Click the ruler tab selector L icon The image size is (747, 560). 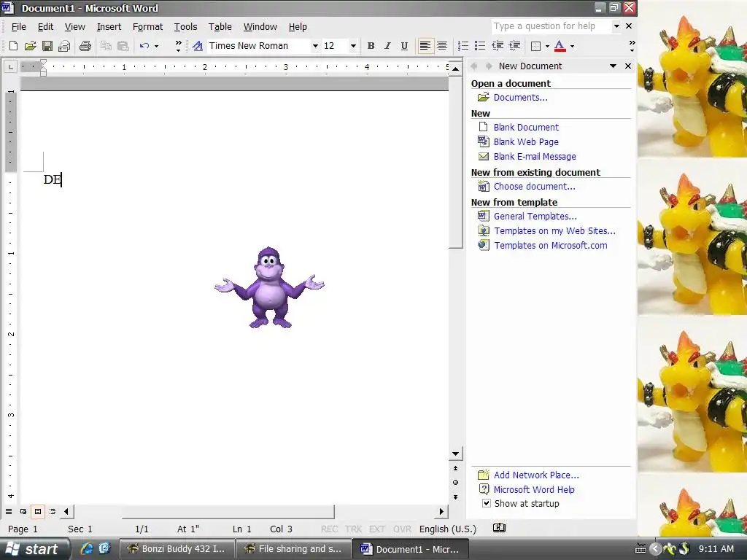pyautogui.click(x=10, y=67)
